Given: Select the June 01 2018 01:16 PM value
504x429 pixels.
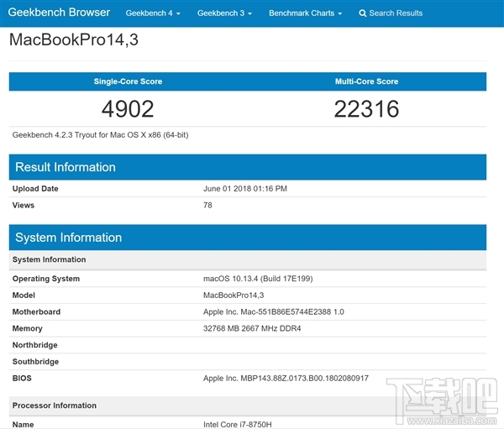Looking at the screenshot, I should (x=245, y=189).
